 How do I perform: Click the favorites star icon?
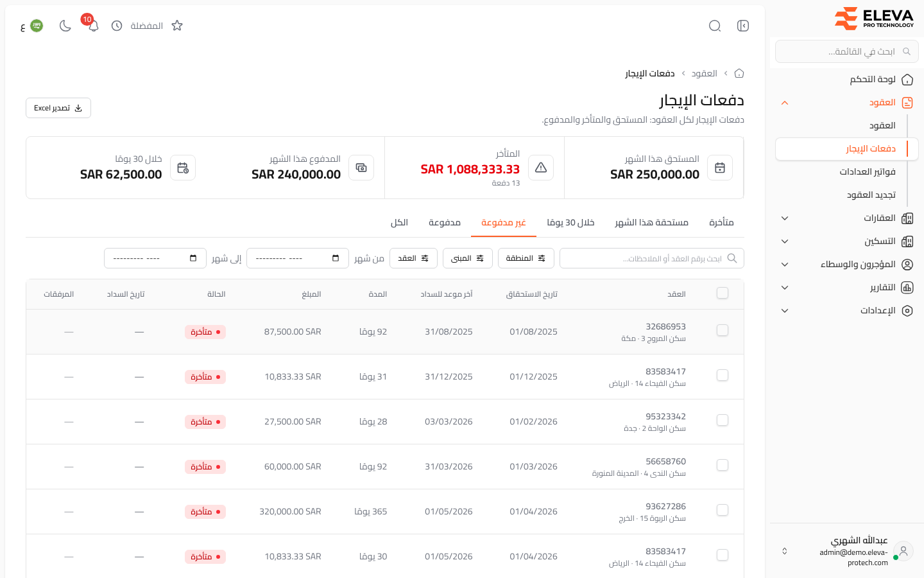(177, 26)
